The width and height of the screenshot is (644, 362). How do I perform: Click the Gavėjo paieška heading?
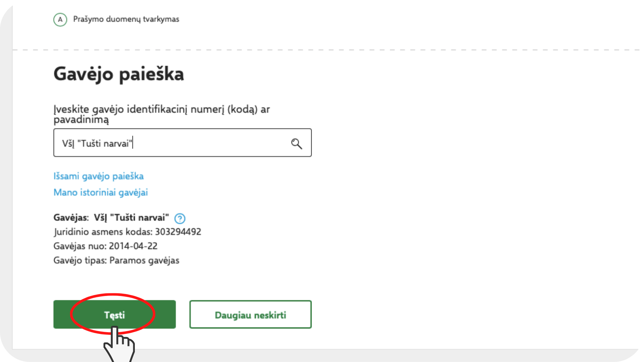pos(119,74)
